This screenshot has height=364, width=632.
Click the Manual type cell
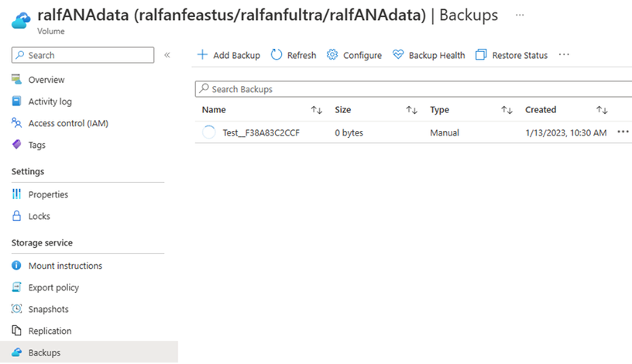445,132
